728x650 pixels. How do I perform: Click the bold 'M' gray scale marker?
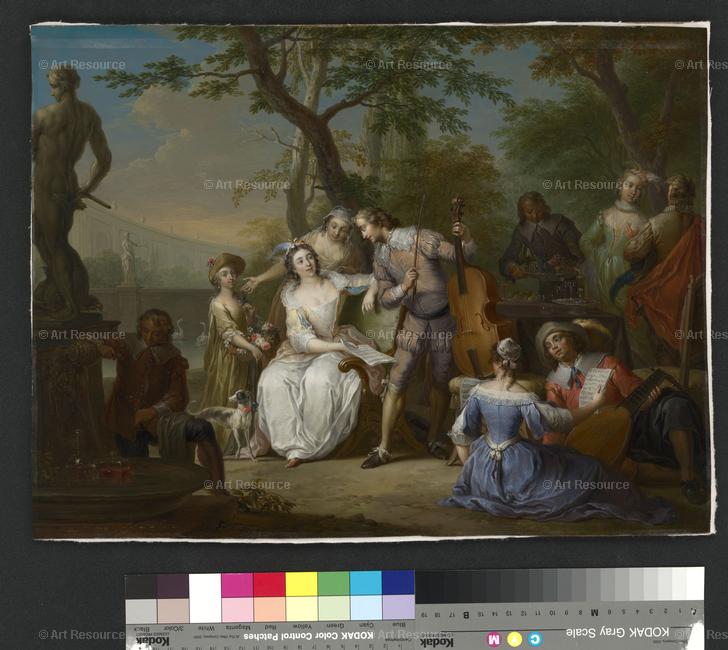pyautogui.click(x=595, y=612)
